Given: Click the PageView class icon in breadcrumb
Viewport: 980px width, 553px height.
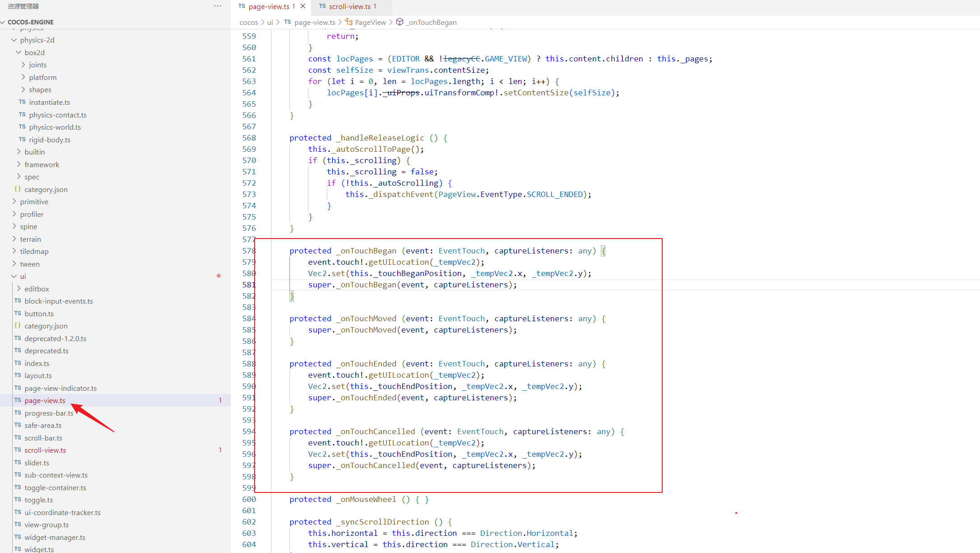Looking at the screenshot, I should coord(349,22).
